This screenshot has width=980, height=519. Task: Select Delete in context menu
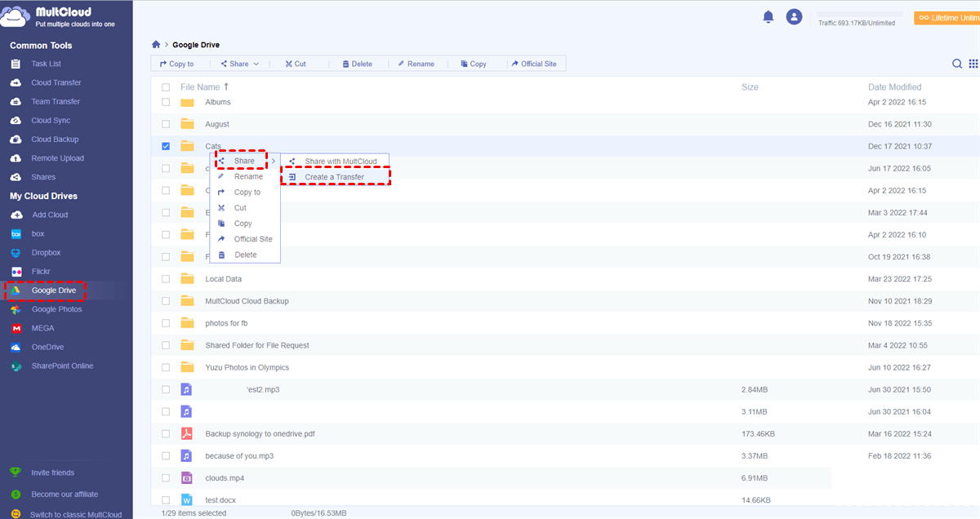click(245, 255)
